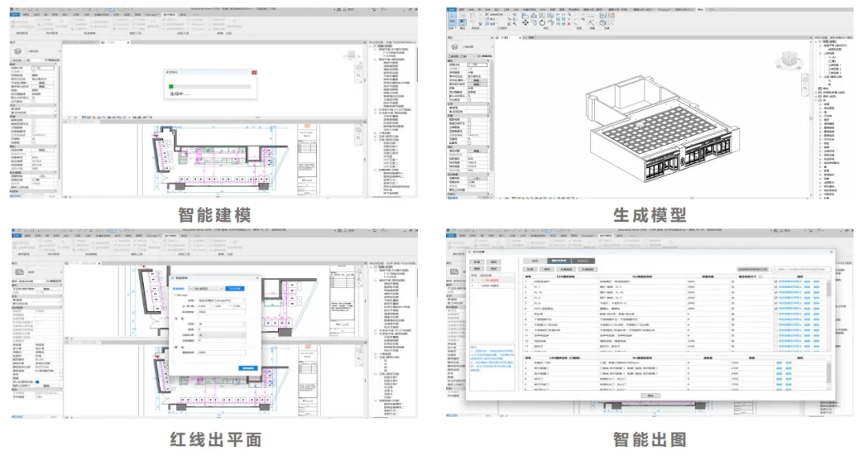The height and width of the screenshot is (456, 868).
Task: Open the blue File tab in 智能建模 ribbon
Action: 15,14
